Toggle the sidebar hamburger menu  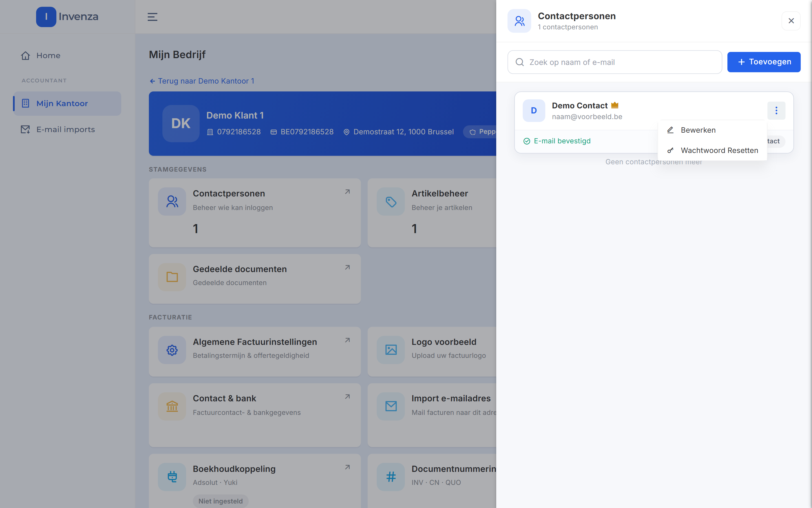tap(152, 17)
